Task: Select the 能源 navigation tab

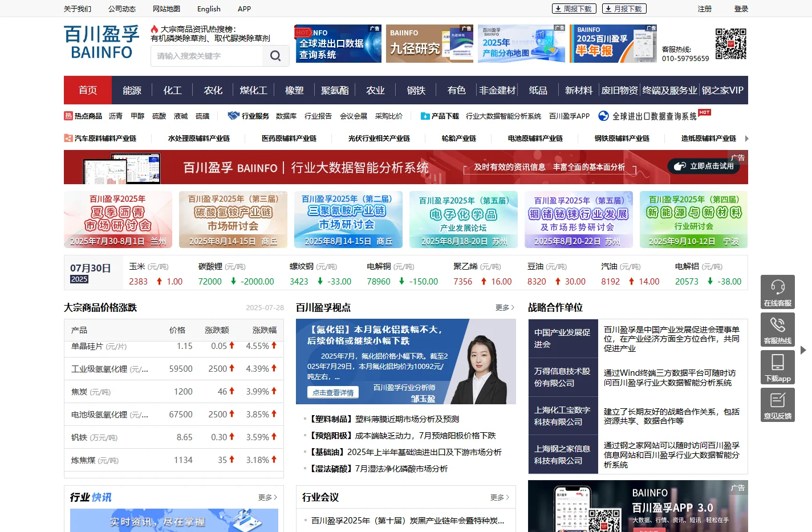Action: [x=132, y=90]
